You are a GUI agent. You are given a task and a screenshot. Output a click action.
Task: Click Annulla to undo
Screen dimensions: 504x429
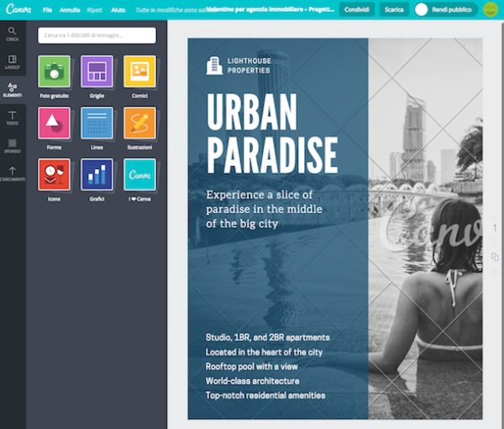coord(70,10)
